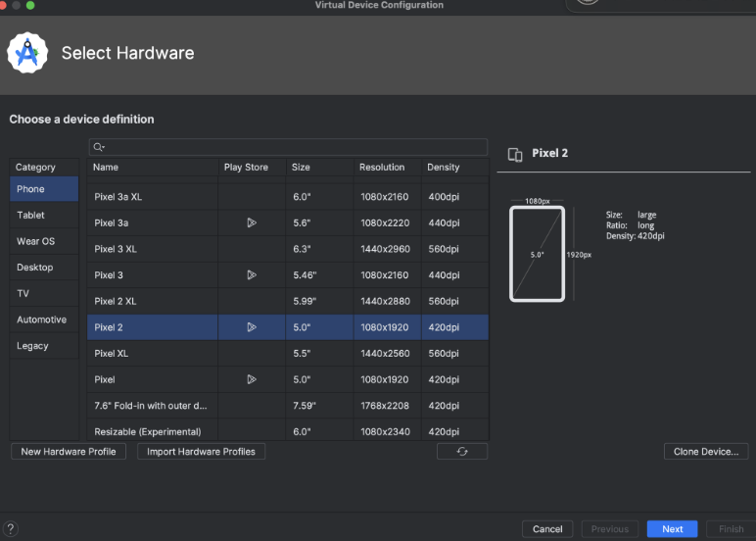The image size is (756, 541).
Task: Proceed with the Next button
Action: click(x=672, y=529)
